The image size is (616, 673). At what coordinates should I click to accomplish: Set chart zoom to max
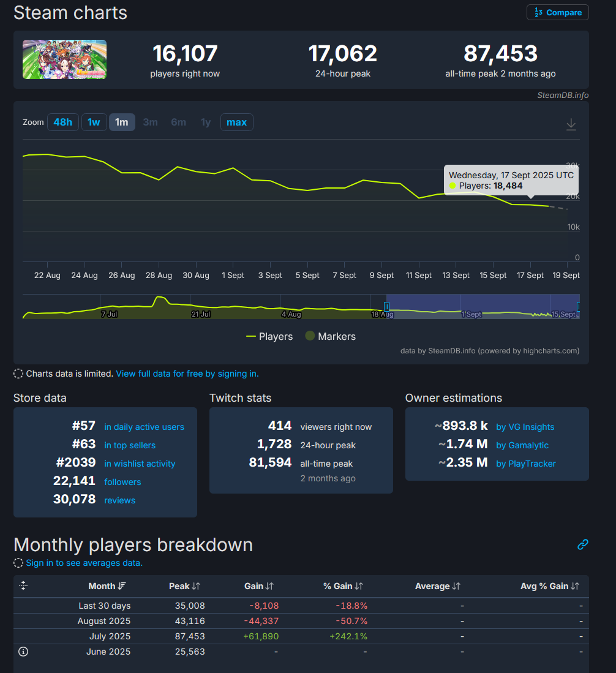pos(236,122)
